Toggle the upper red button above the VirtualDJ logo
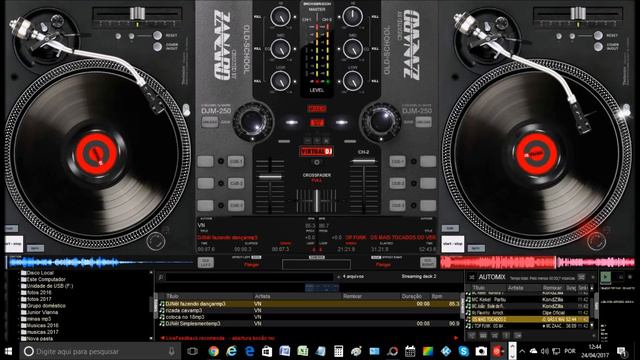This screenshot has width=640, height=360. pyautogui.click(x=317, y=109)
